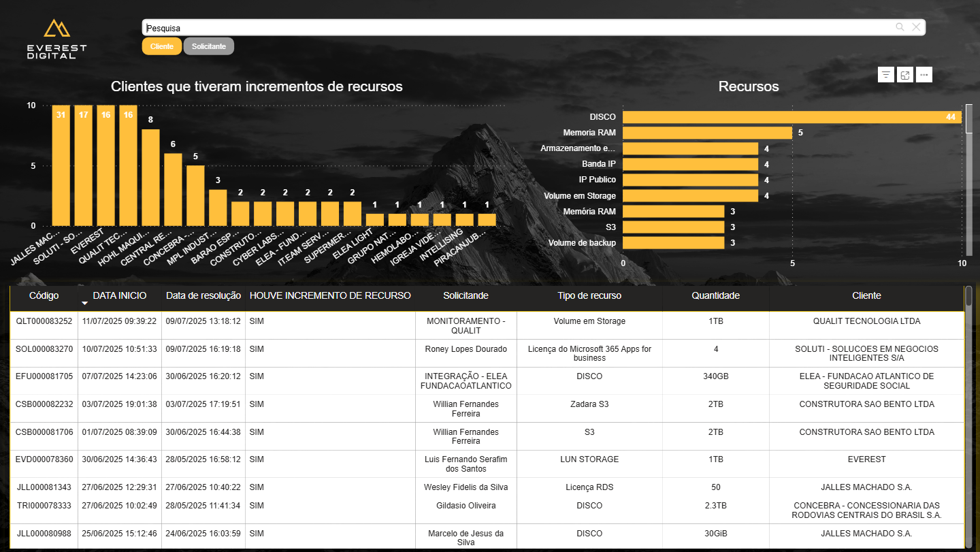This screenshot has height=552, width=980.
Task: Open more options ellipsis on Recursos chart
Action: 924,75
